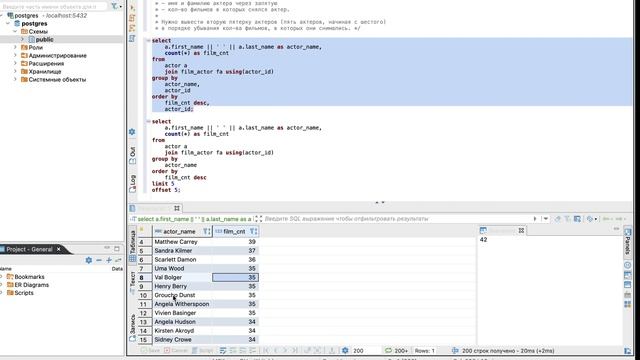
Task: Click the film_cnt column filter/sort icon
Action: click(253, 231)
